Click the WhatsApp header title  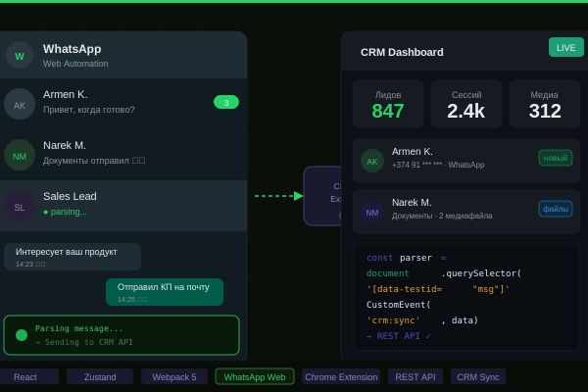[72, 49]
